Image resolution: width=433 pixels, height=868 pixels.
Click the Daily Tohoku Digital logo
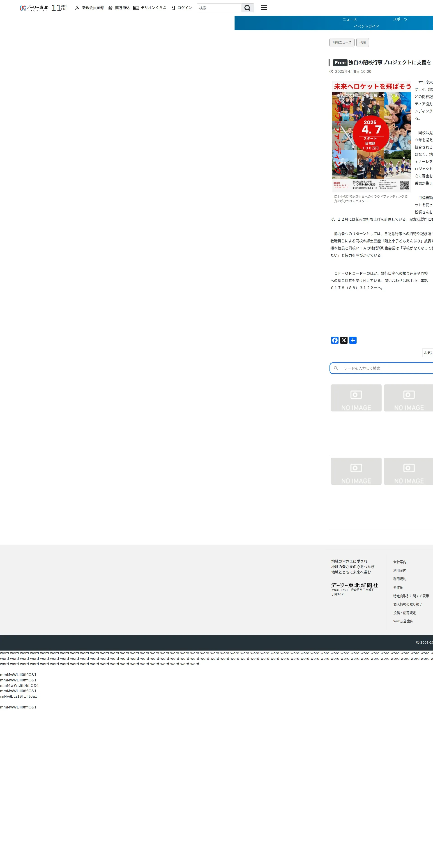click(34, 8)
